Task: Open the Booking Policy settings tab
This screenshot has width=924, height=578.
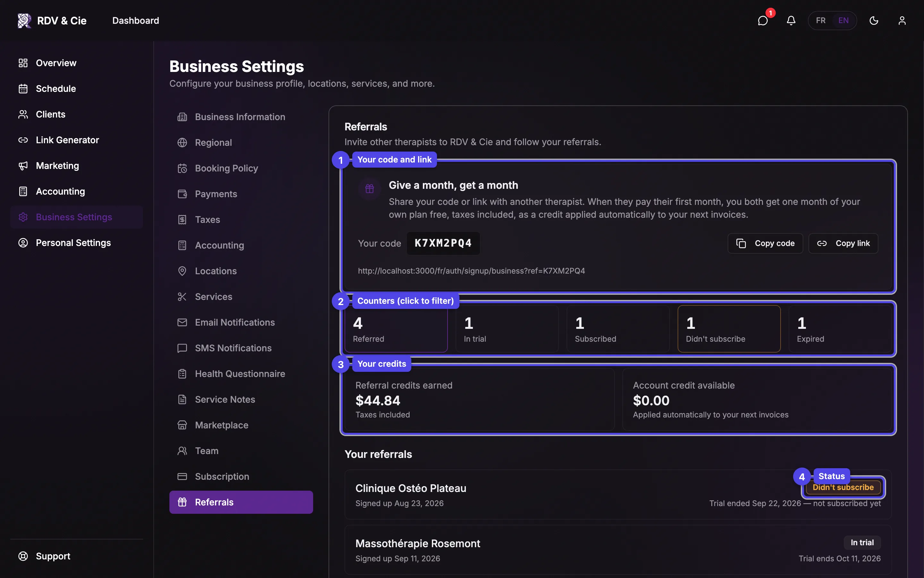Action: tap(241, 168)
